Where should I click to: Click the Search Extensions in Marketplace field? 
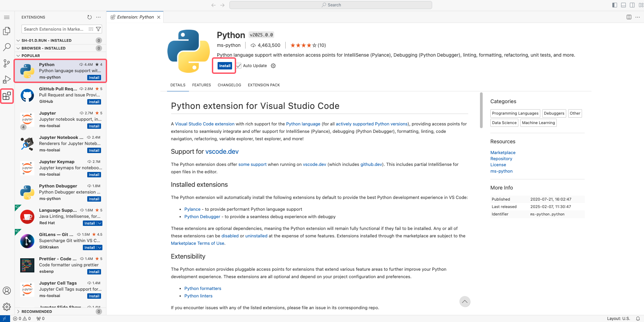(54, 29)
